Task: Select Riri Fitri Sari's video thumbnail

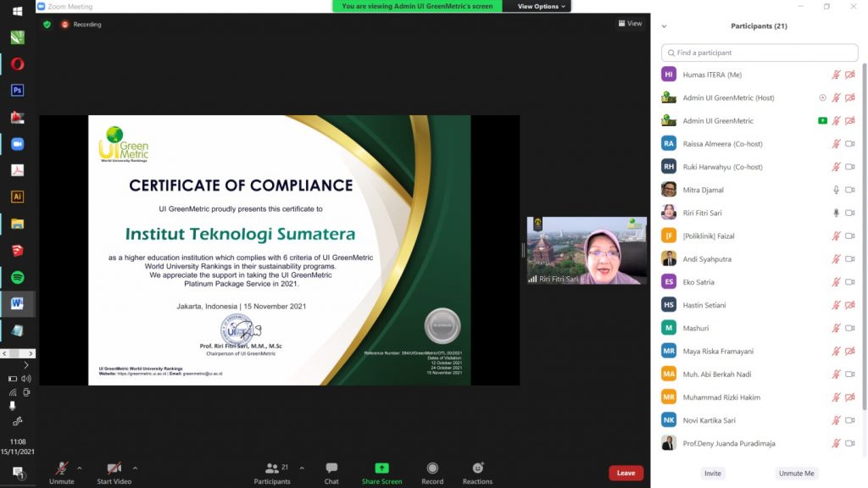Action: point(587,250)
